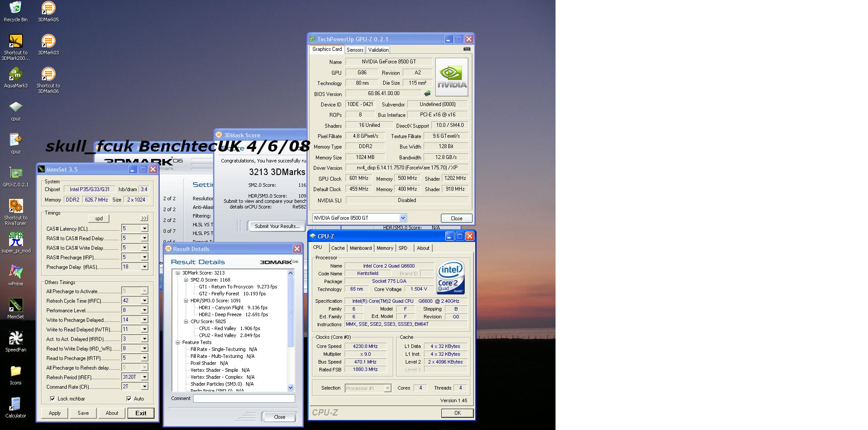Click the MemSet Apply button
This screenshot has height=430, width=868.
point(55,413)
